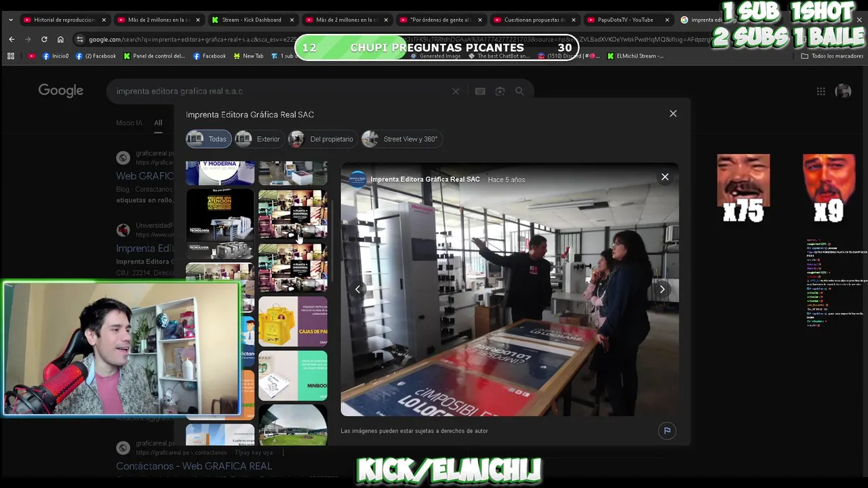Open the building exterior aerial thumbnail
This screenshot has width=868, height=488.
click(293, 424)
